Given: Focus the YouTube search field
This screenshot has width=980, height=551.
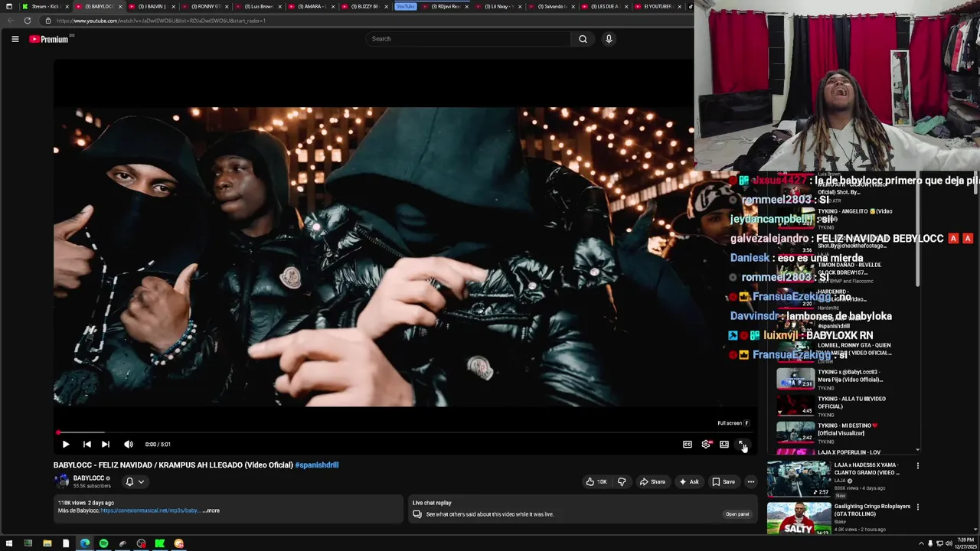Looking at the screenshot, I should click(468, 39).
